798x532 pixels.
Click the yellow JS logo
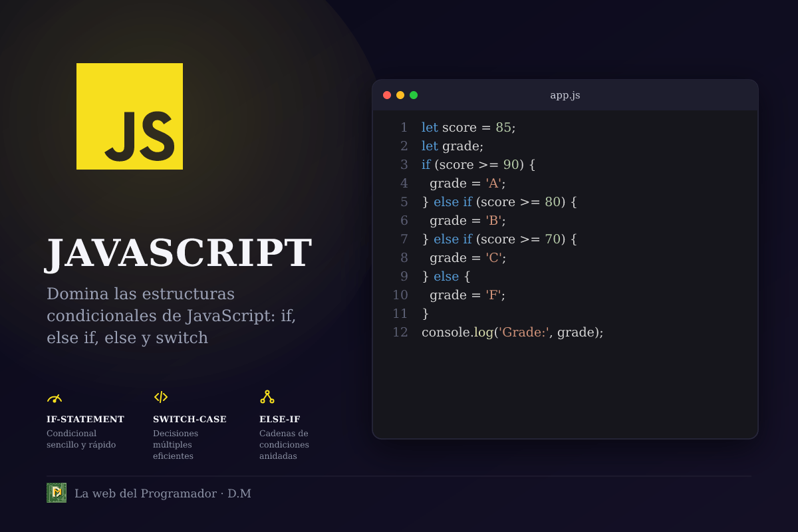(130, 116)
